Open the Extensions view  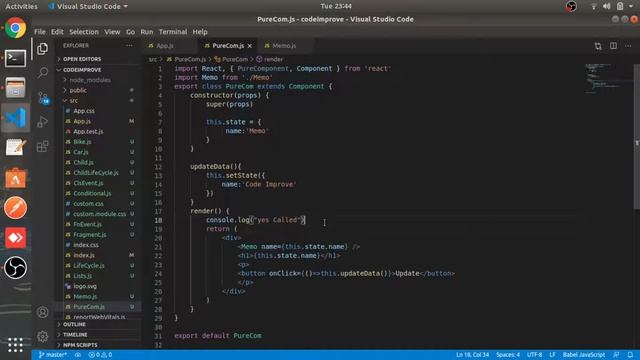42,146
